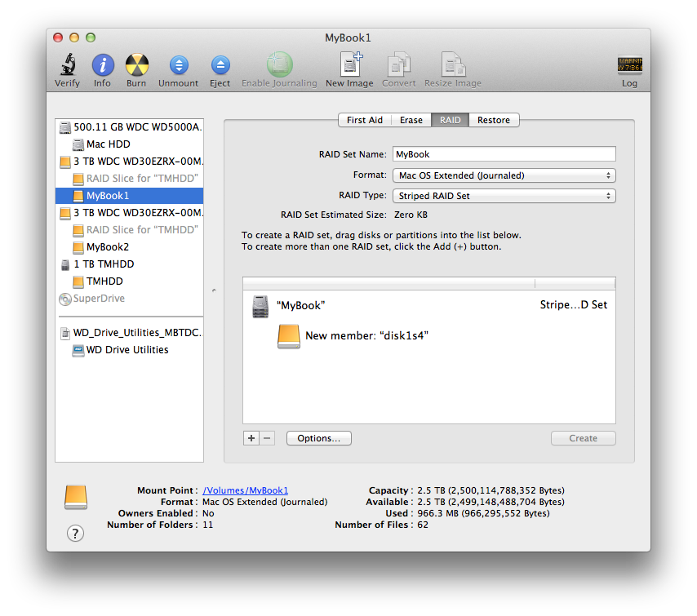Select New member "disk1s4" row
Viewport: 697px width, 616px height.
(x=429, y=336)
